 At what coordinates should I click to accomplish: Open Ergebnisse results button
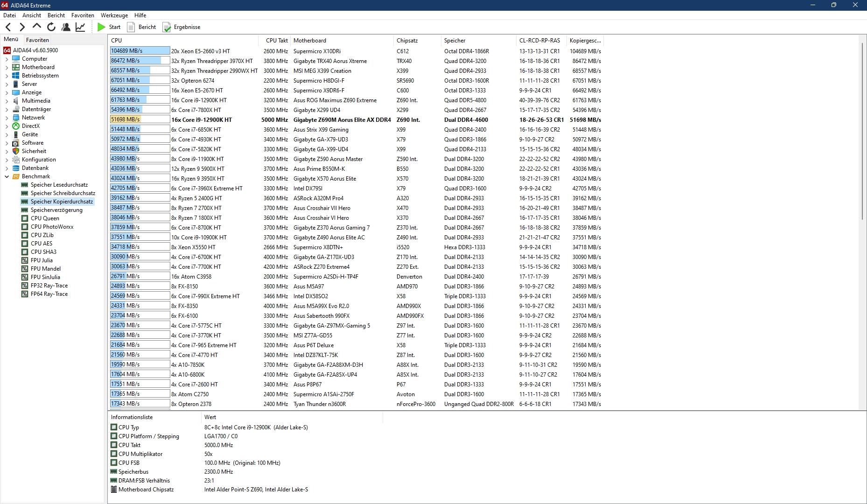pyautogui.click(x=181, y=27)
